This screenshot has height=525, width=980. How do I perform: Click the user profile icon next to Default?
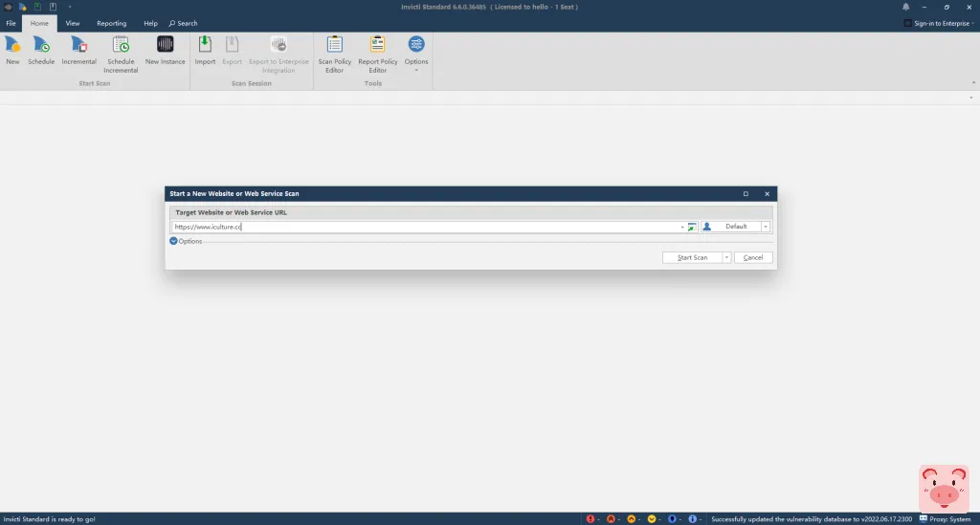coord(707,227)
